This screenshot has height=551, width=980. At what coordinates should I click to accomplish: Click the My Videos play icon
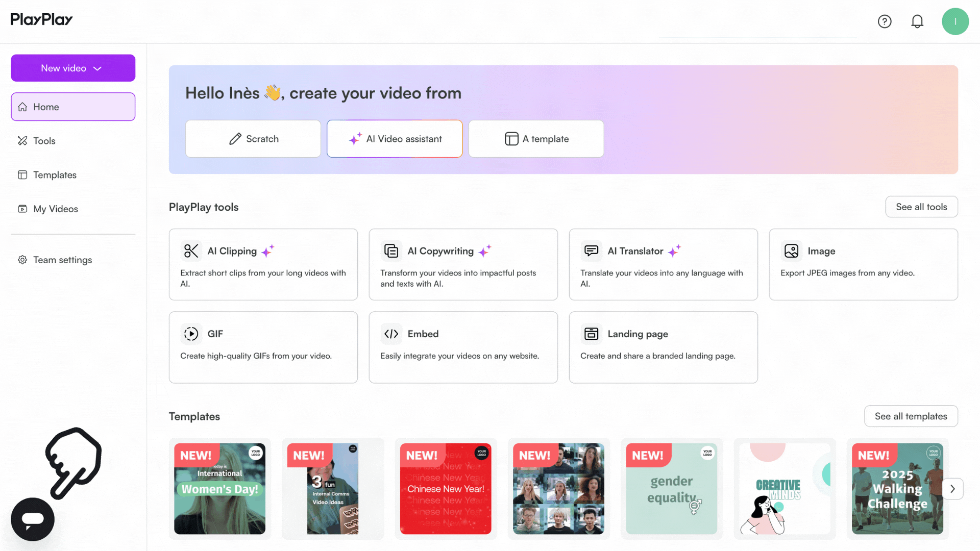pos(22,209)
